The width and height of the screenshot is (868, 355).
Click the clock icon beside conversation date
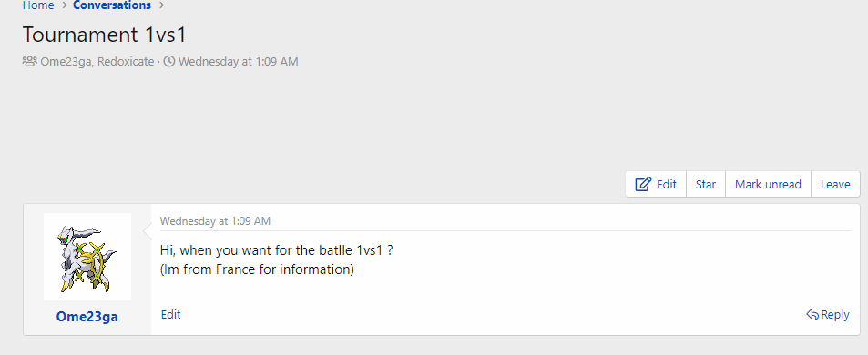[169, 61]
